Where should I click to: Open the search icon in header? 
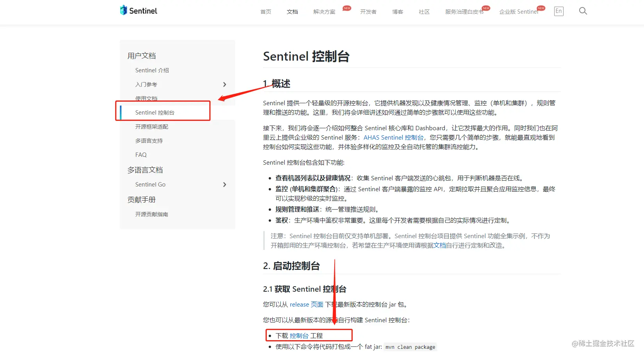coord(583,11)
